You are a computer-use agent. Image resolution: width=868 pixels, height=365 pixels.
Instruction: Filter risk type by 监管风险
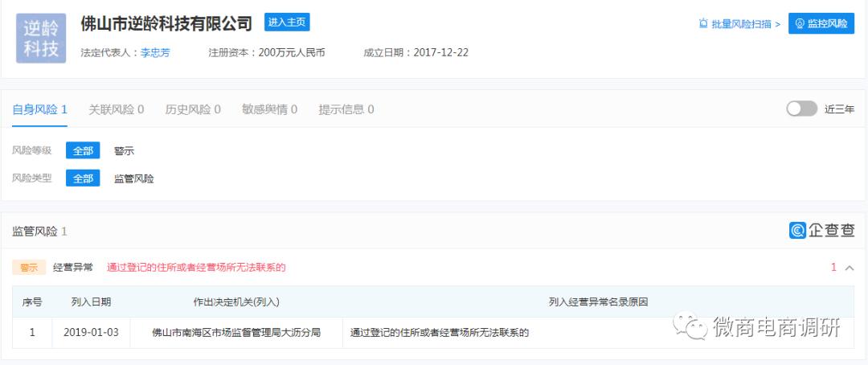(x=134, y=178)
